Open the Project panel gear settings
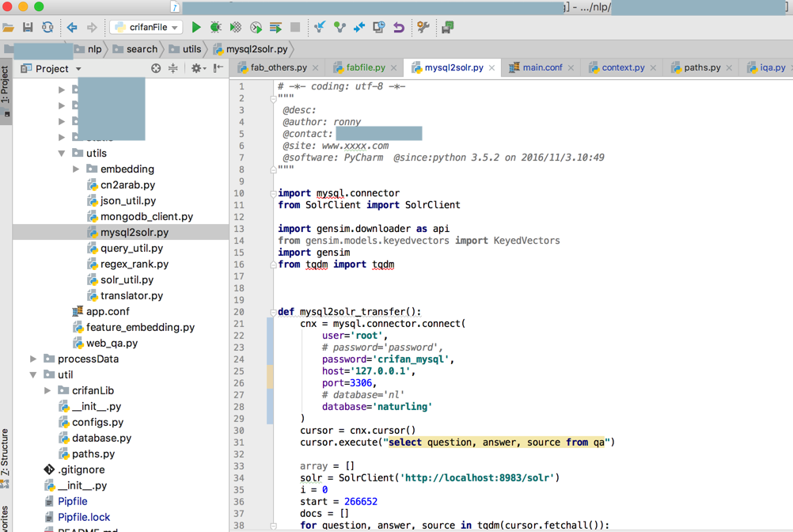This screenshot has width=793, height=532. (196, 69)
